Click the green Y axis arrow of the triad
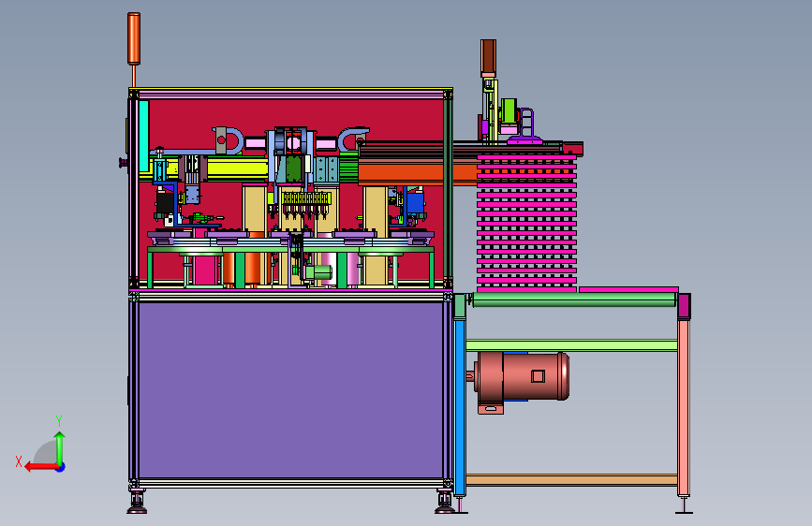The width and height of the screenshot is (812, 526). point(60,447)
